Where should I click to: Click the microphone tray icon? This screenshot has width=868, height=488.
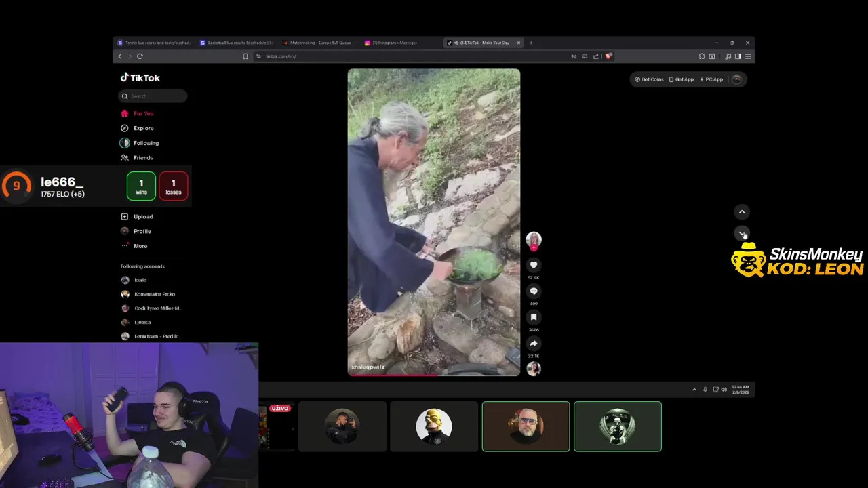click(x=705, y=390)
